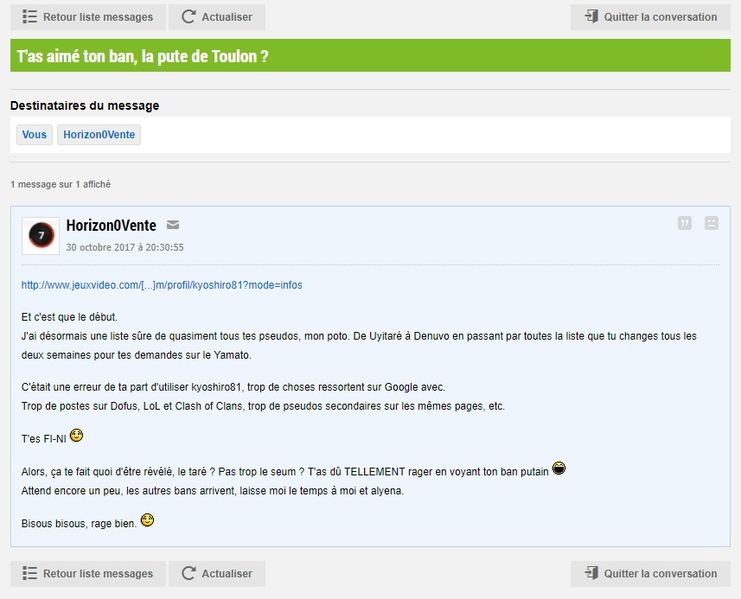Image resolution: width=741 pixels, height=599 pixels.
Task: Click the envelope icon beside Horizon0Vente
Action: point(173,225)
